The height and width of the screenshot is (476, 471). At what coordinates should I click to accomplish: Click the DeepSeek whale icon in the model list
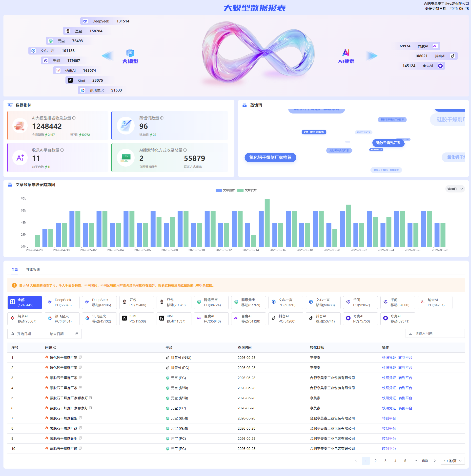pos(85,21)
